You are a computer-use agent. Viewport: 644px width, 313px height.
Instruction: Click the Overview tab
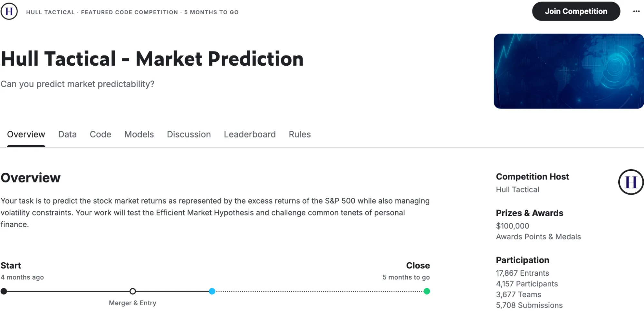26,134
